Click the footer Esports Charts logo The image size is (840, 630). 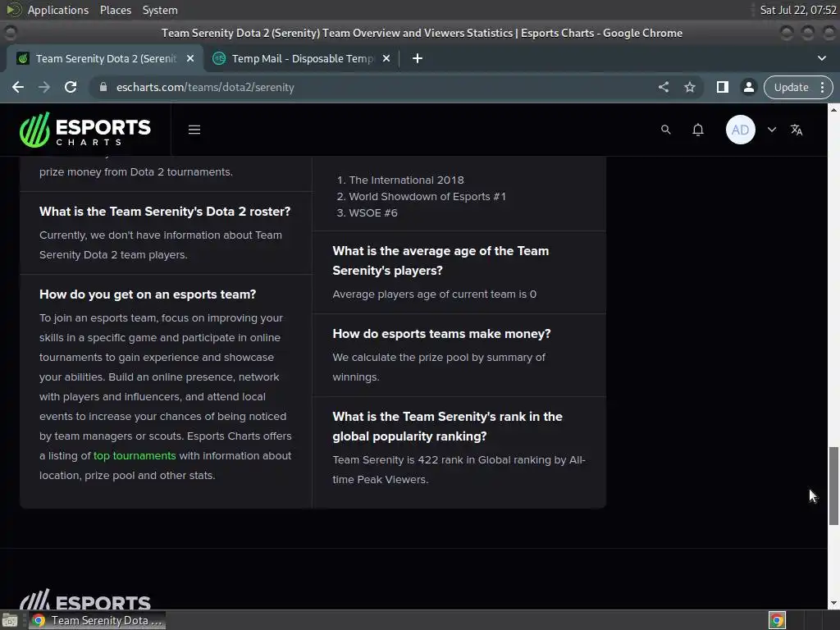(85, 600)
